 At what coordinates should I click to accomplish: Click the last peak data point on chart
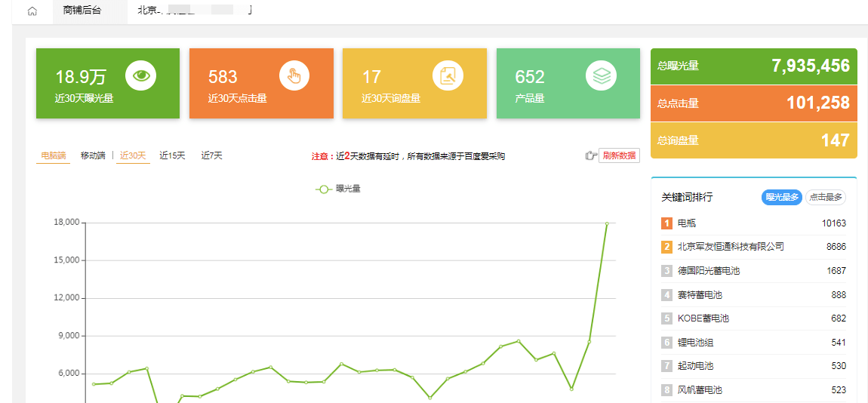pyautogui.click(x=606, y=223)
